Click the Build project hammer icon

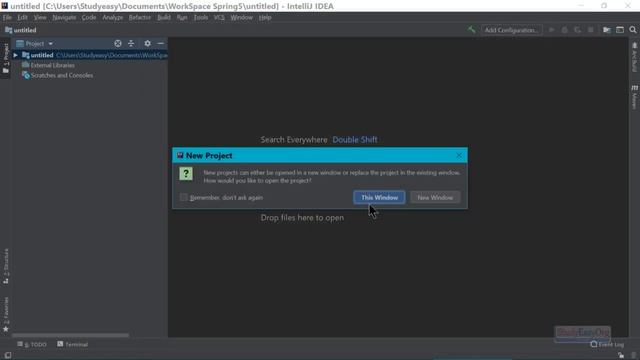click(471, 30)
